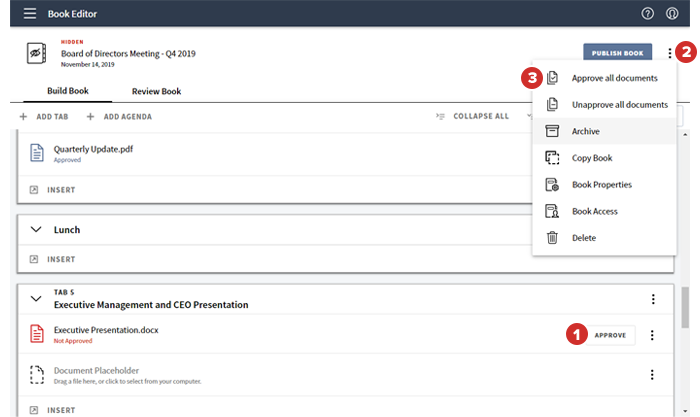Click the Publish Book button

[x=617, y=52]
